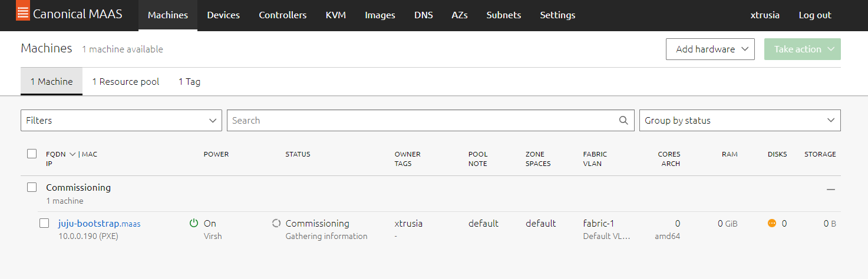Screen dimensions: 868x279
Task: Click into the Search input field
Action: [x=421, y=121]
